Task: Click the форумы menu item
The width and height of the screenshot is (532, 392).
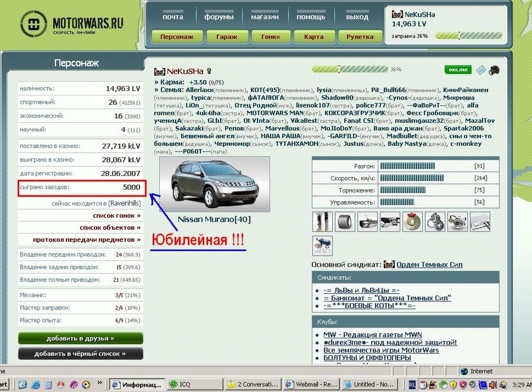Action: tap(219, 17)
